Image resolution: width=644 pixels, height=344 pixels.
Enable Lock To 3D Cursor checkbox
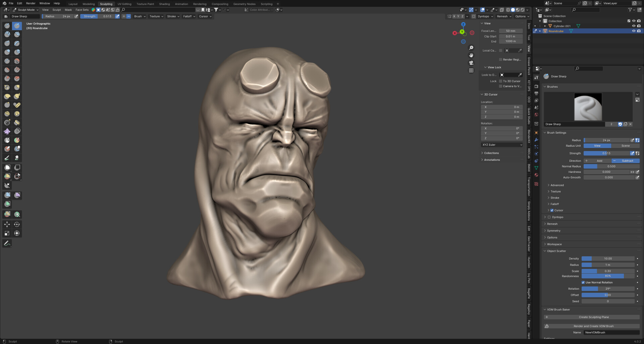point(500,81)
